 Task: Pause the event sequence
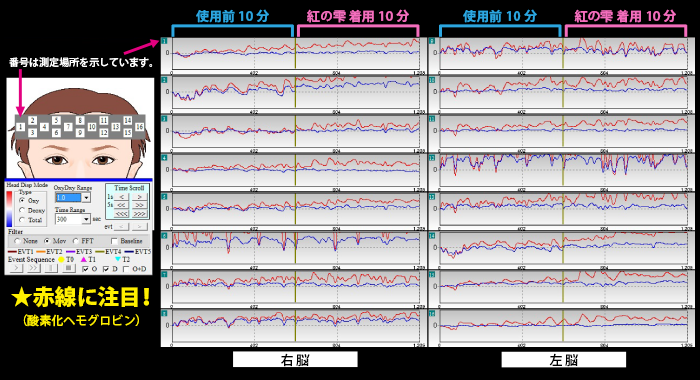click(50, 268)
